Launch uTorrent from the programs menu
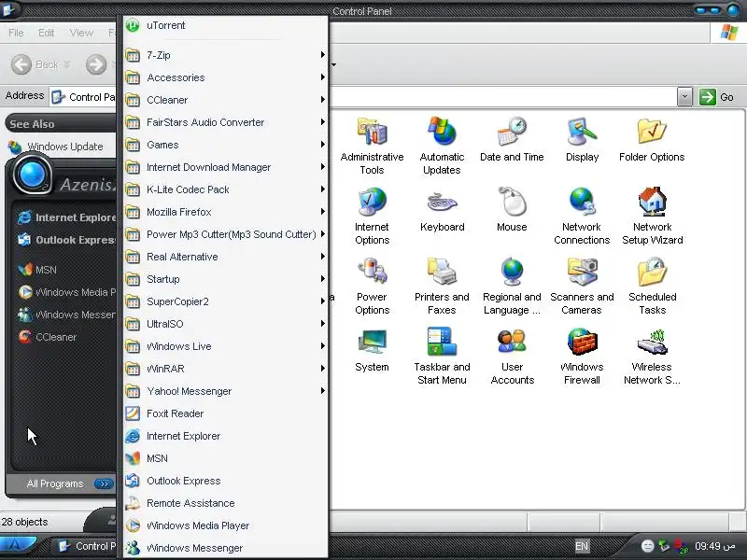Viewport: 747px width, 560px height. (x=226, y=25)
